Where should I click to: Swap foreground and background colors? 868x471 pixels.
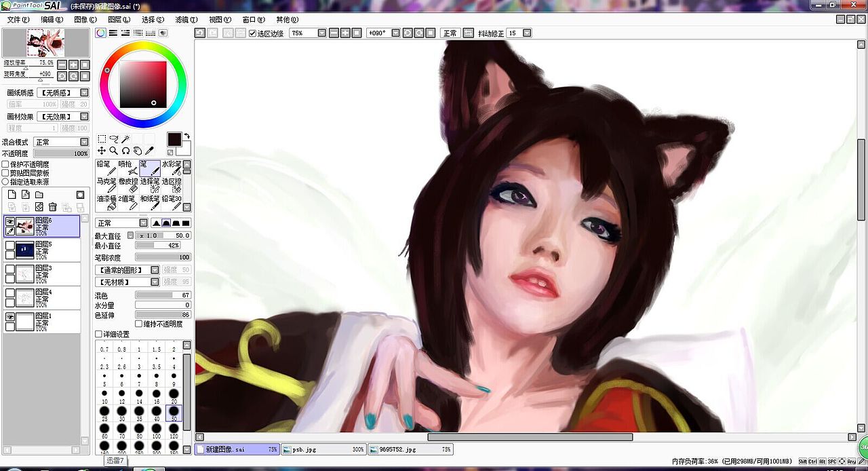(x=186, y=136)
